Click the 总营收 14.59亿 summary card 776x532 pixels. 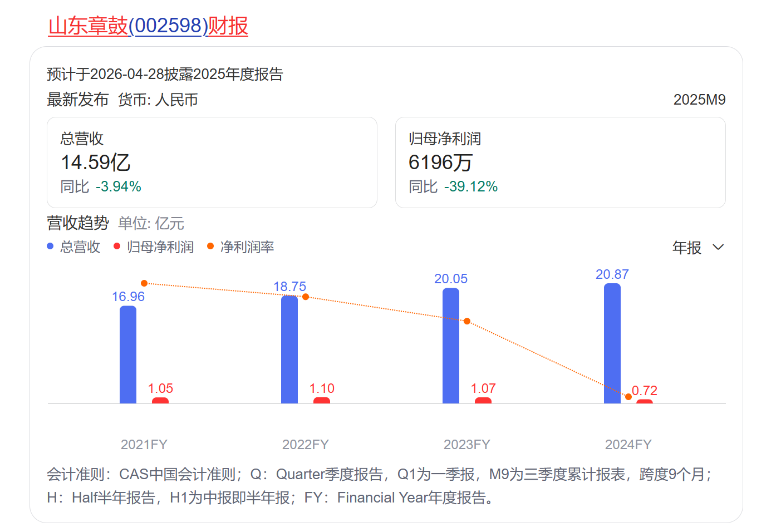[x=212, y=162]
